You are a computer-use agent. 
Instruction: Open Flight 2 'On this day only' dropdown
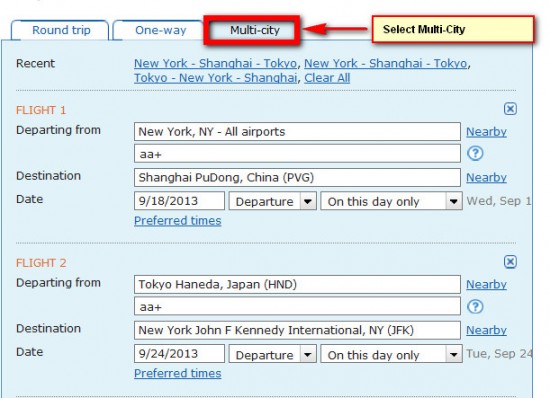(391, 354)
